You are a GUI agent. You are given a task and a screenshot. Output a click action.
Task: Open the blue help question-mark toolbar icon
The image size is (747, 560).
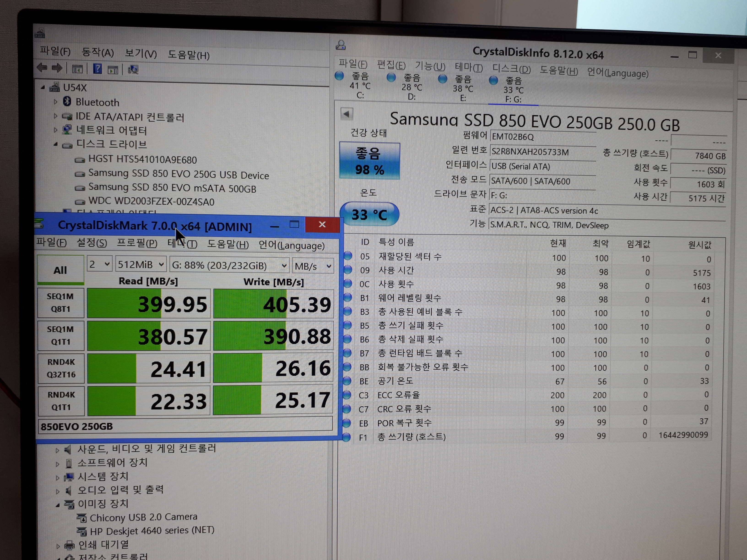coord(97,69)
